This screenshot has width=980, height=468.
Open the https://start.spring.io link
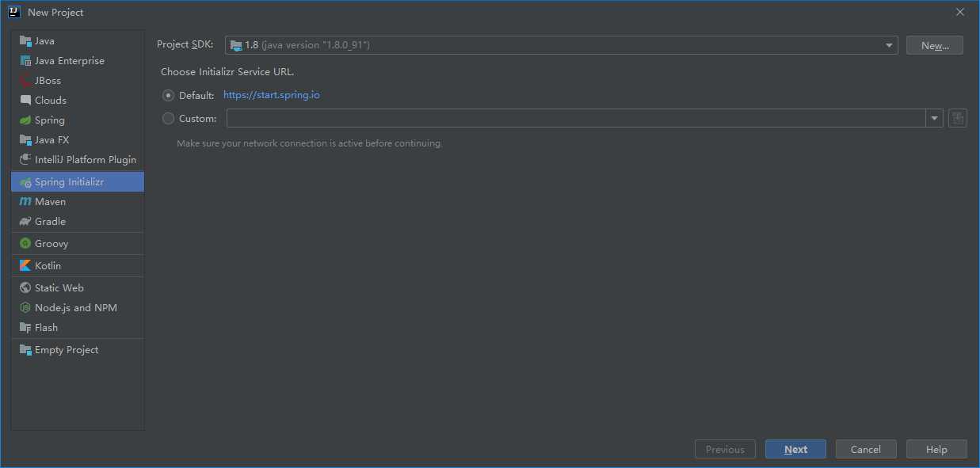tap(272, 95)
